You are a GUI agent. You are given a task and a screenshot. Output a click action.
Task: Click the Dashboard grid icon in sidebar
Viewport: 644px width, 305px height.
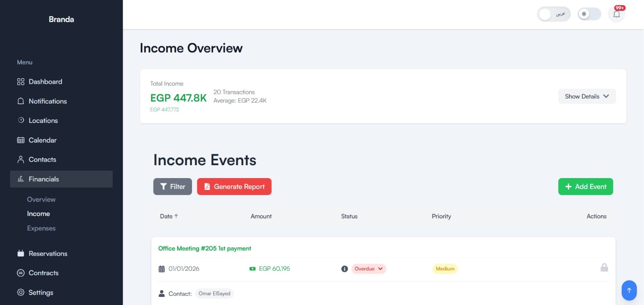(x=21, y=82)
